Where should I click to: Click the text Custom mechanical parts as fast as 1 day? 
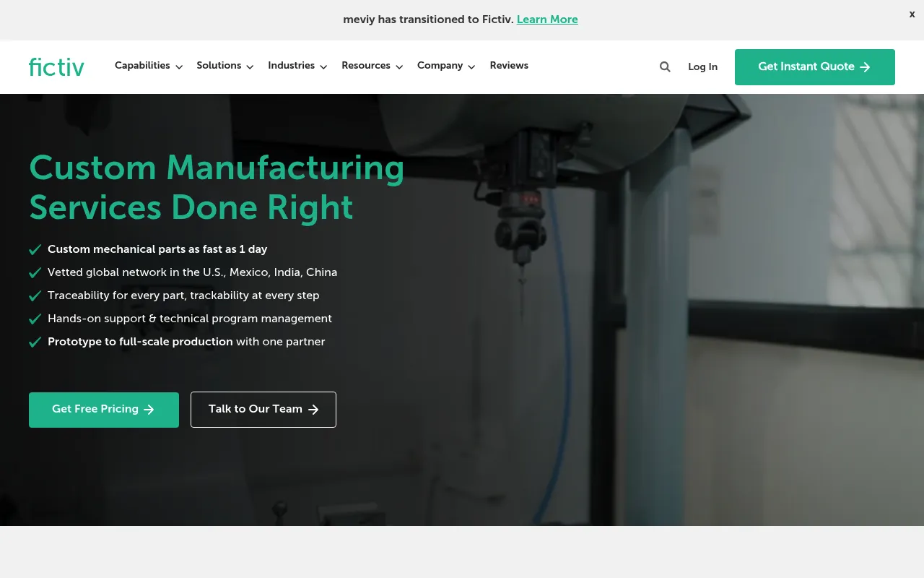(157, 249)
